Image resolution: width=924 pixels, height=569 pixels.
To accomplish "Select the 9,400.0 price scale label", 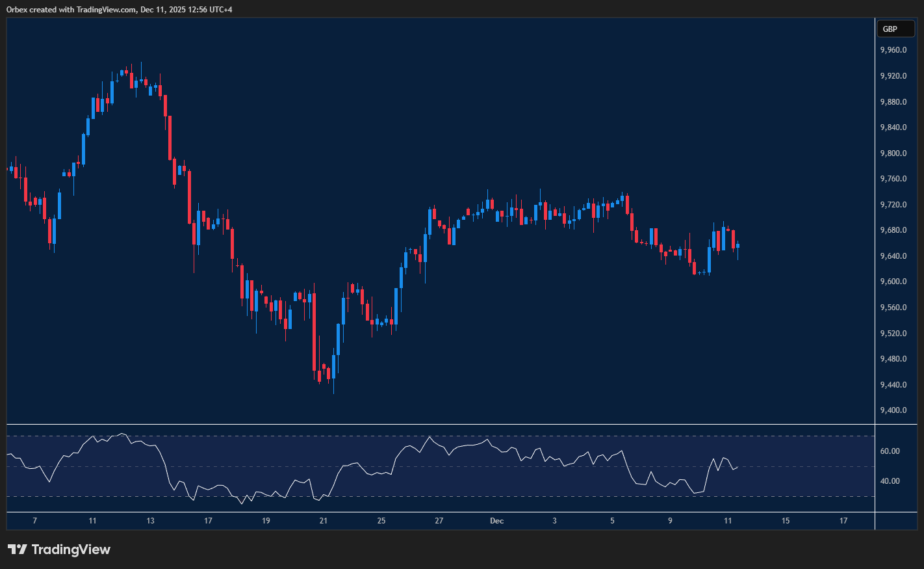I will (x=893, y=410).
